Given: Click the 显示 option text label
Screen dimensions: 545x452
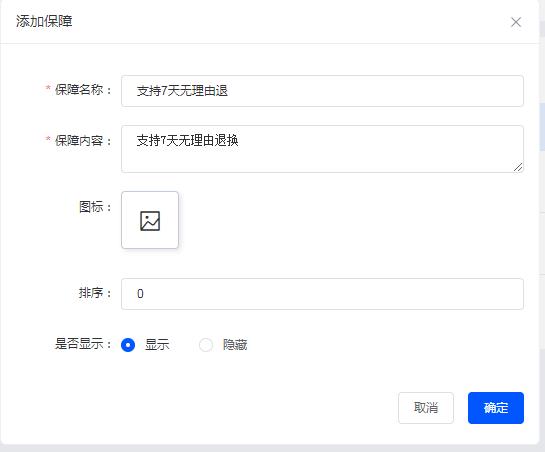Looking at the screenshot, I should point(157,345).
